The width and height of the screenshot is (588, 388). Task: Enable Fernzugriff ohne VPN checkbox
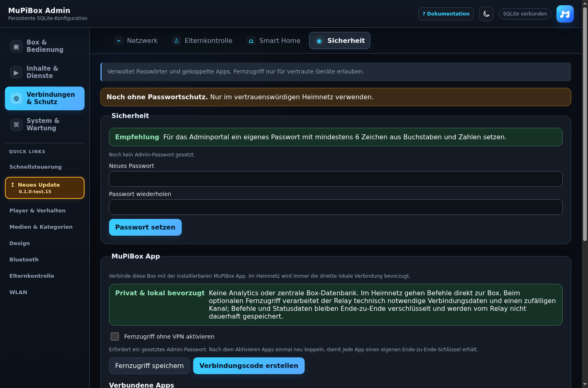click(x=115, y=337)
